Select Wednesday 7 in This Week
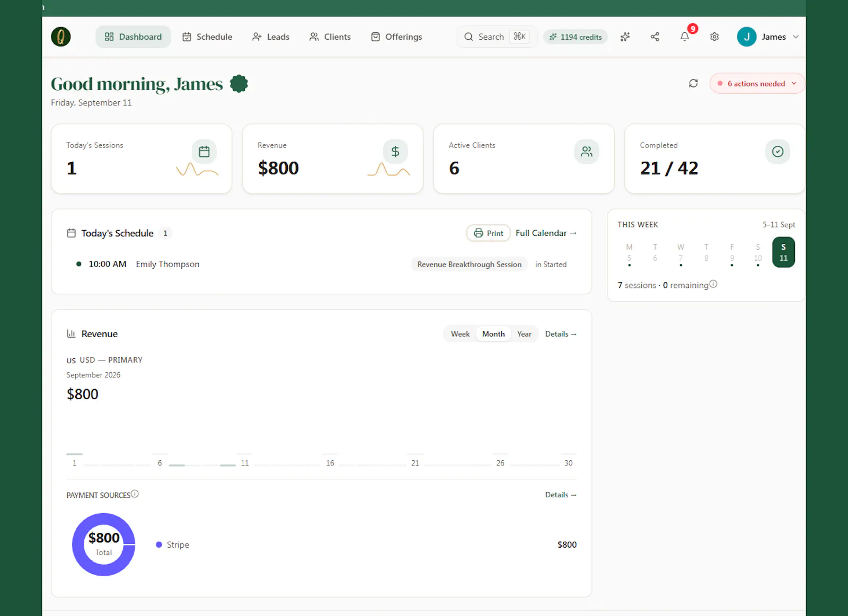The image size is (848, 616). point(681,252)
